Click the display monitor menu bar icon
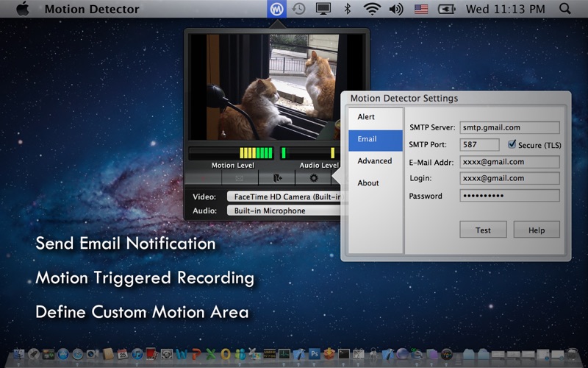Image resolution: width=588 pixels, height=368 pixels. [323, 9]
